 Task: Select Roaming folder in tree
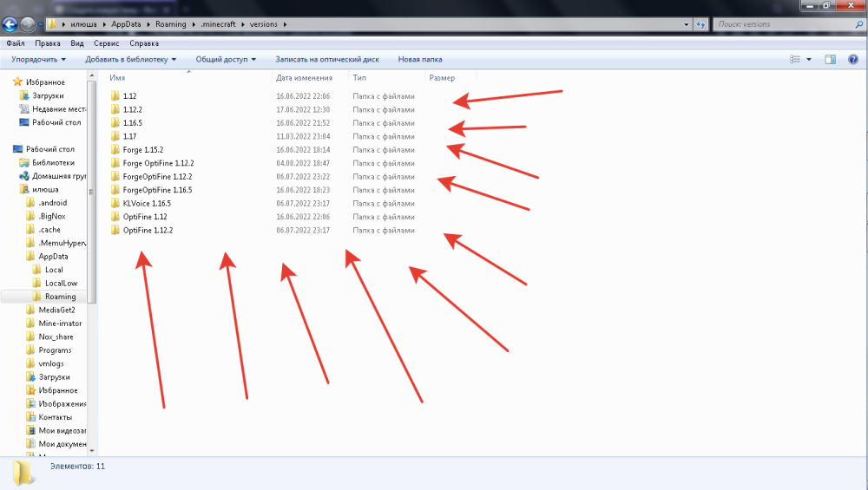tap(61, 297)
